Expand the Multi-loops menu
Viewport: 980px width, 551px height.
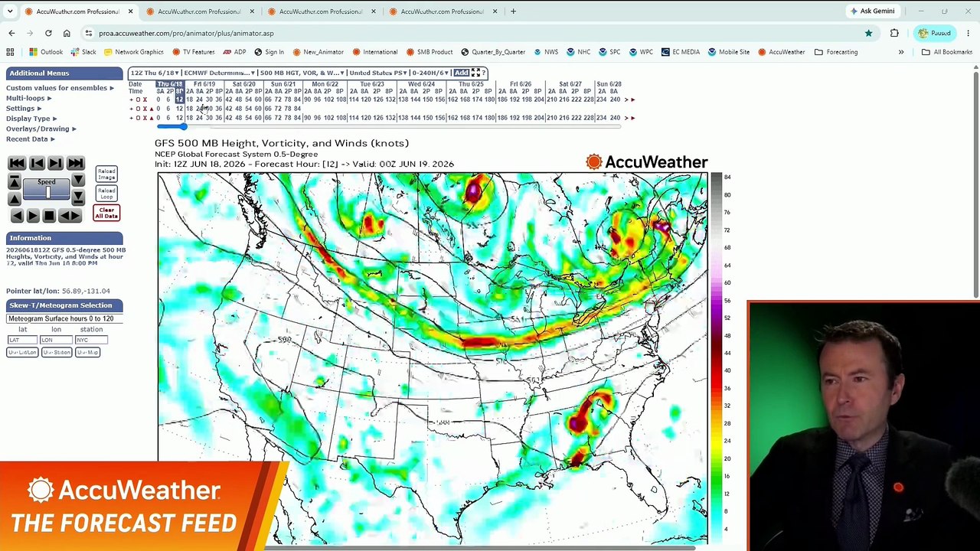coord(28,98)
